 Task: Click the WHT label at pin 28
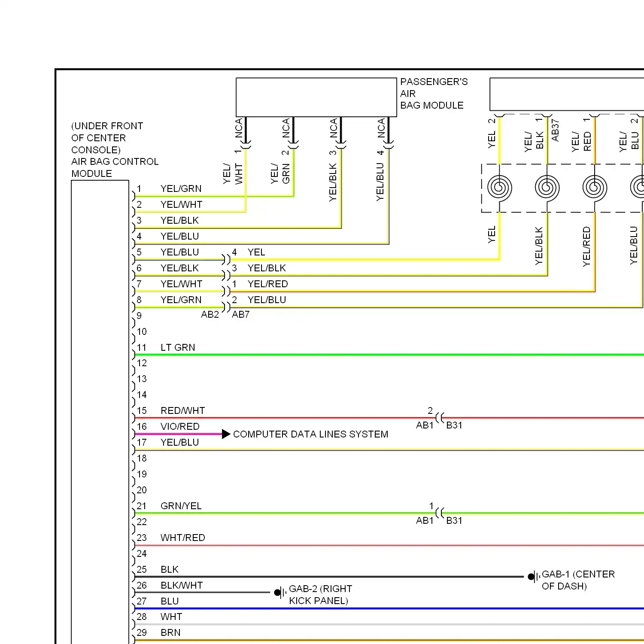pos(171,617)
